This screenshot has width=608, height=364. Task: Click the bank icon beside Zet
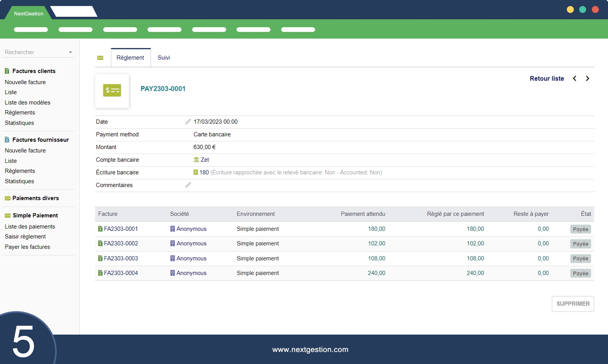(196, 160)
